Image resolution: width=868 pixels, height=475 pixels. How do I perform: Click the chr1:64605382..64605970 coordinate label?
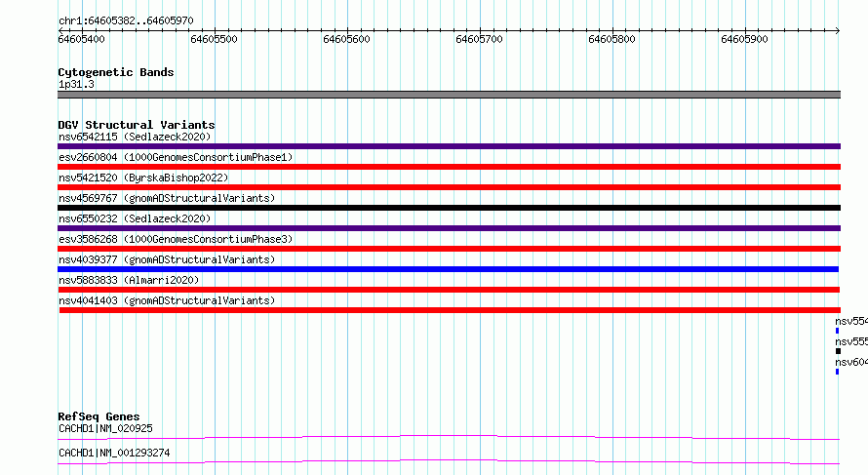click(126, 21)
